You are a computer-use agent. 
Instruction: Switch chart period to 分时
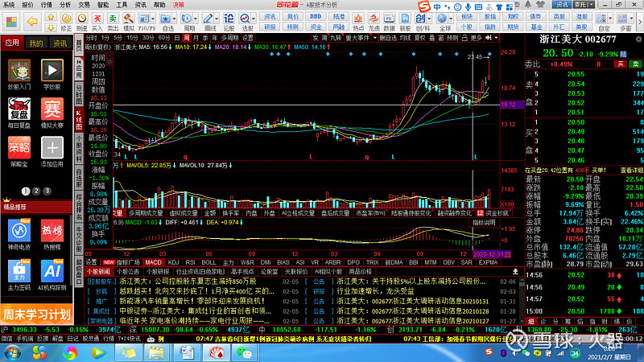coord(91,38)
